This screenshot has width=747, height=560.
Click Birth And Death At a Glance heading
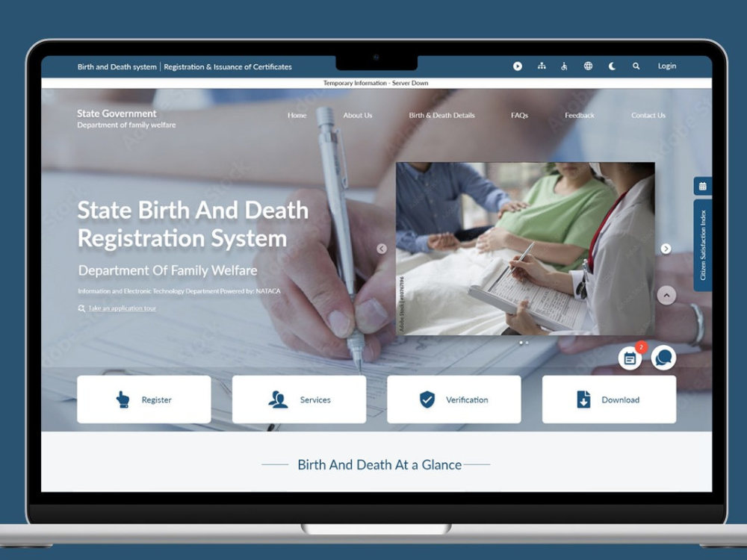click(379, 464)
